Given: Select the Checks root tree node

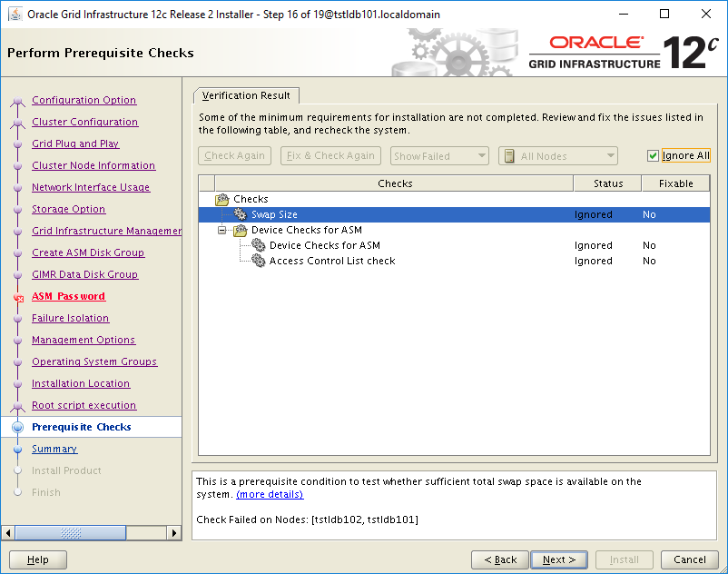Looking at the screenshot, I should tap(251, 199).
